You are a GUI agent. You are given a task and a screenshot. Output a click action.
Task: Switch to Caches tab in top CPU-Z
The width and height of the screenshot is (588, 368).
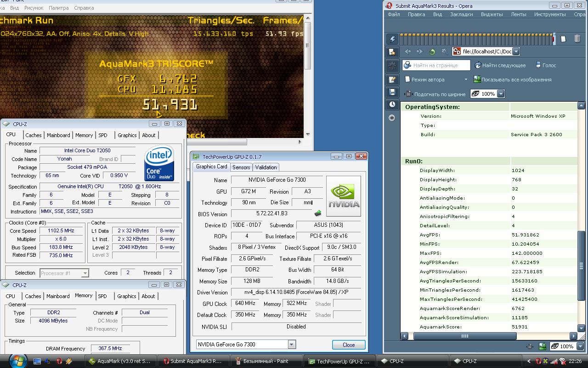tap(33, 135)
